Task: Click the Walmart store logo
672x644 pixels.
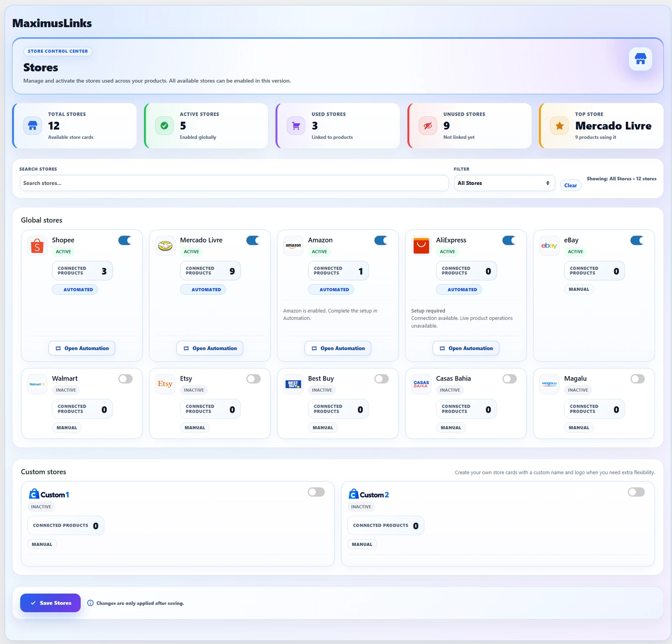Action: click(x=37, y=384)
